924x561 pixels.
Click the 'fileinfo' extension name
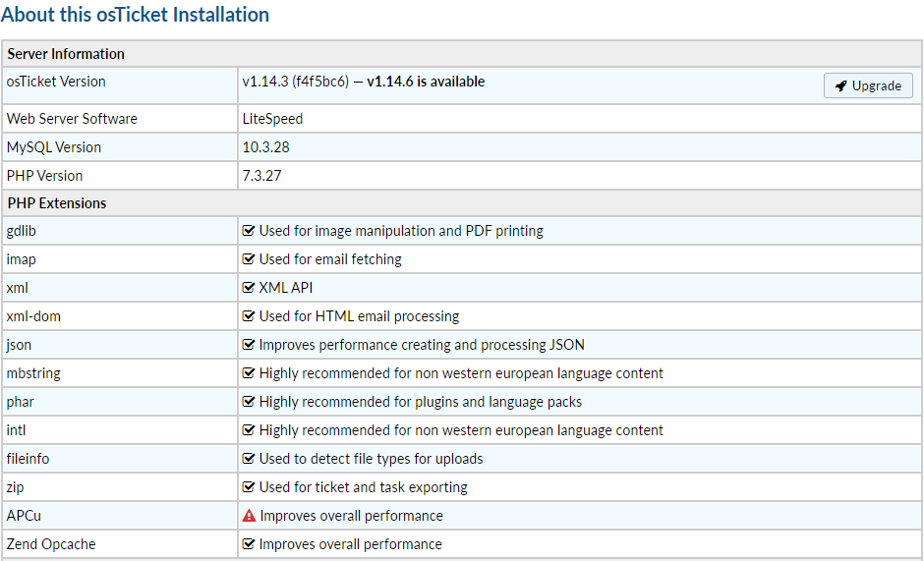[x=28, y=459]
